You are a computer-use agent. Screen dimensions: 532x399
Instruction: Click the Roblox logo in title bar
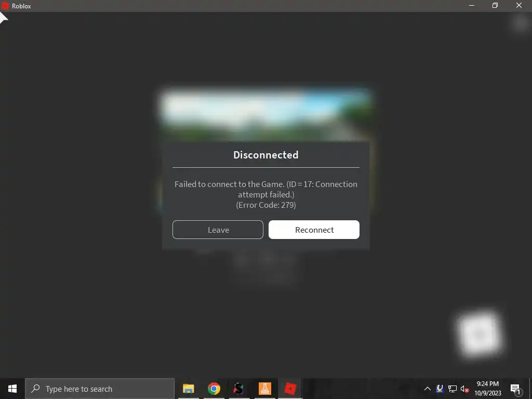tap(5, 6)
